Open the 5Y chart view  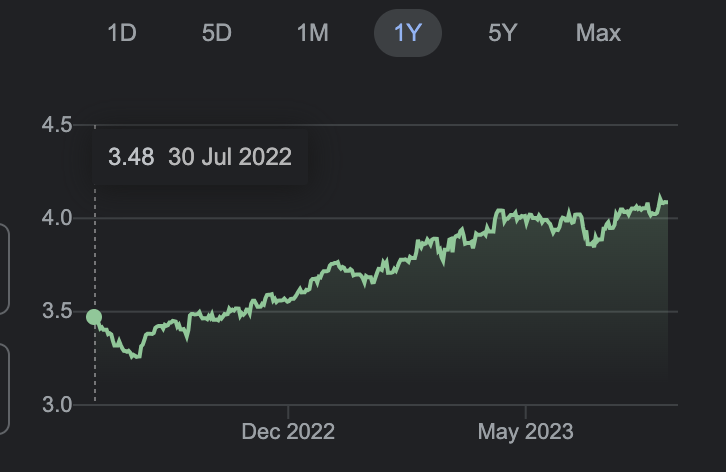[x=503, y=33]
